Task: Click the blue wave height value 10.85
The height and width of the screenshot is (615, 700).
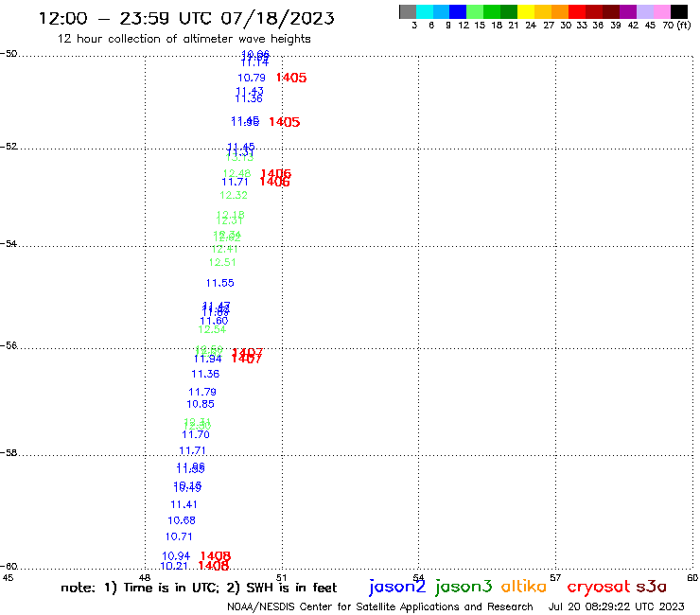Action: 201,404
